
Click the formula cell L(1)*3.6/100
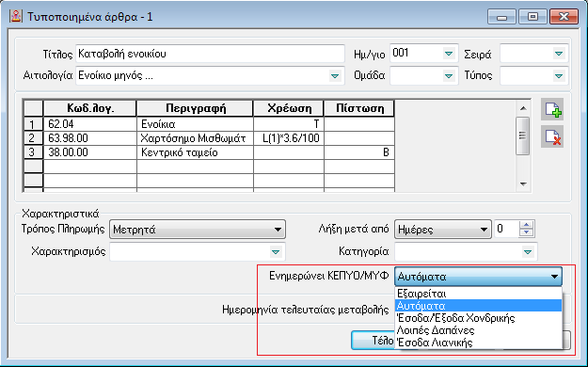pyautogui.click(x=289, y=138)
